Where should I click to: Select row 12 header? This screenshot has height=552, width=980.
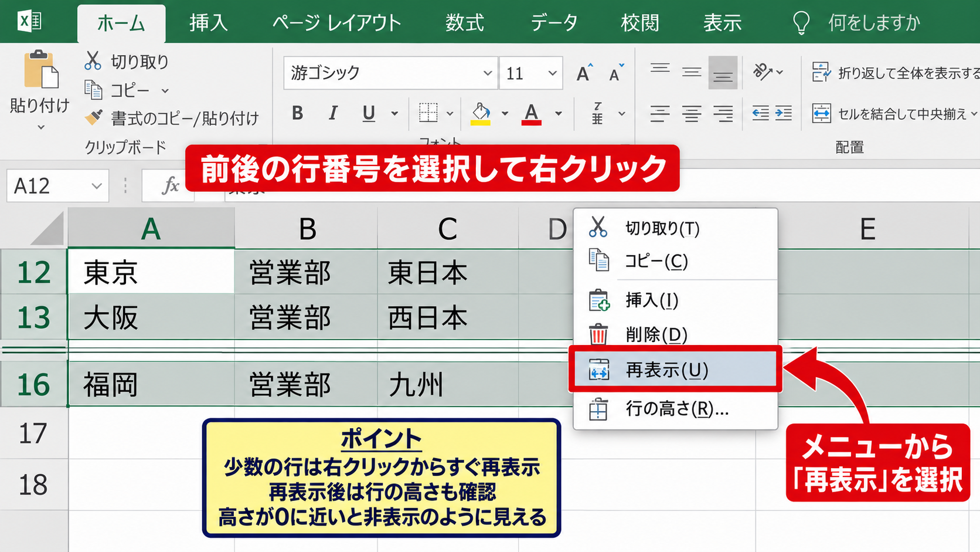tap(34, 272)
